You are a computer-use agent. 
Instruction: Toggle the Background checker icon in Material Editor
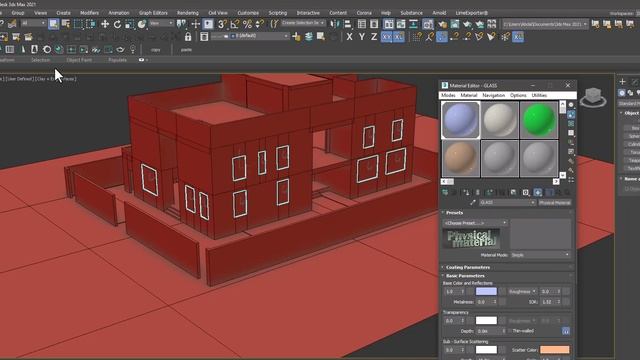tap(571, 124)
